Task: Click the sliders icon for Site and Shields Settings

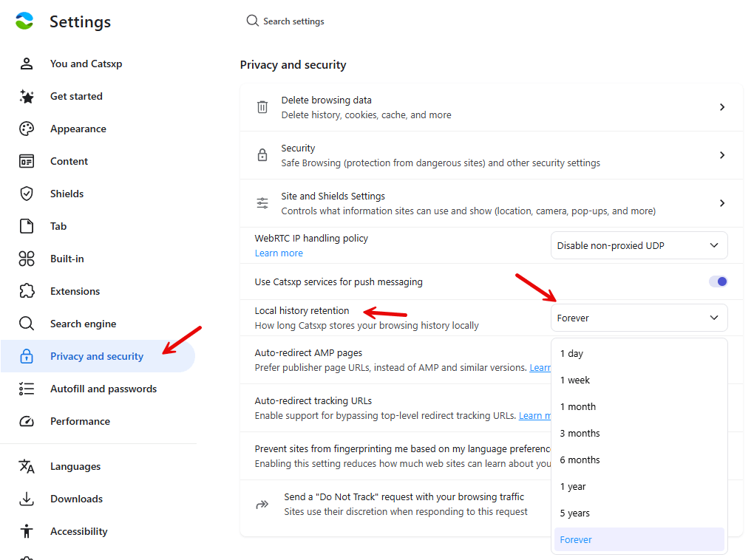Action: point(262,203)
